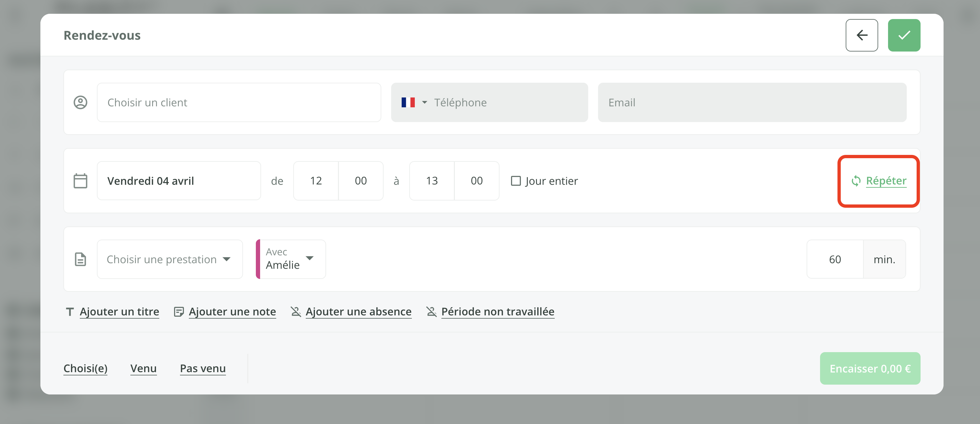This screenshot has height=424, width=980.
Task: Select the Choisi(e) status
Action: 85,369
